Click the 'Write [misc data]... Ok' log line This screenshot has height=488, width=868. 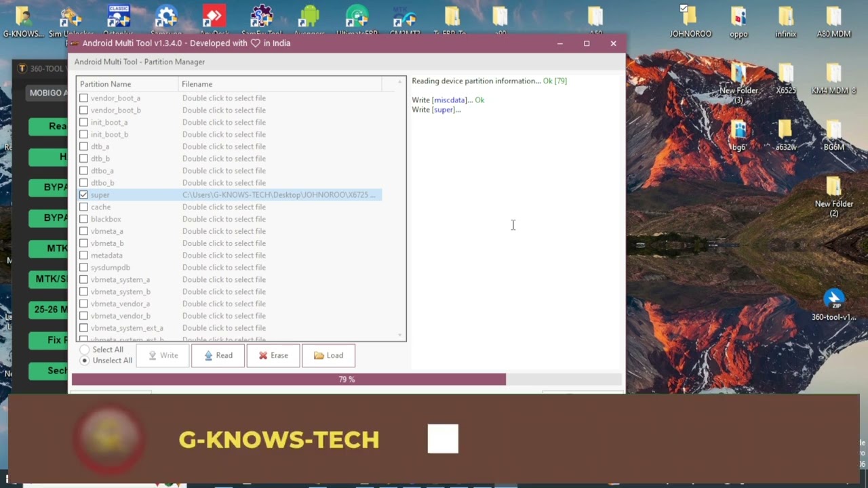tap(448, 100)
